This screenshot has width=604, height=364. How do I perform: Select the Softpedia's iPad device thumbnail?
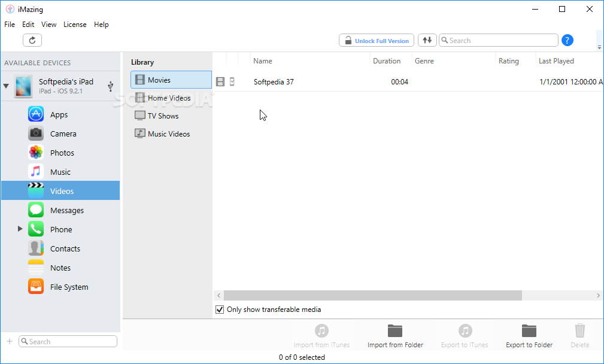pyautogui.click(x=23, y=86)
